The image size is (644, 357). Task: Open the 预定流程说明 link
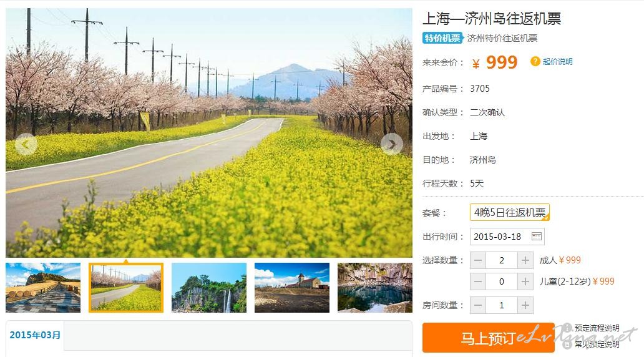pos(597,328)
